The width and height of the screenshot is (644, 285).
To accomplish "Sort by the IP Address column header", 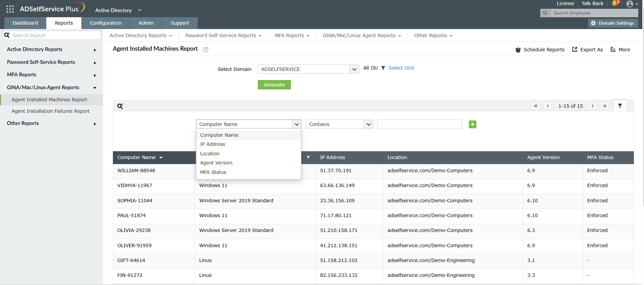I will click(332, 157).
